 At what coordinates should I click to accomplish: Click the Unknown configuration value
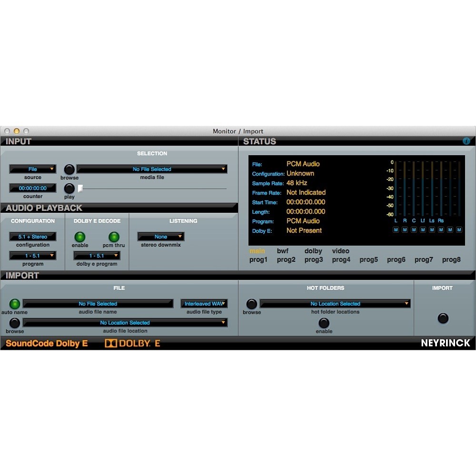click(x=300, y=173)
